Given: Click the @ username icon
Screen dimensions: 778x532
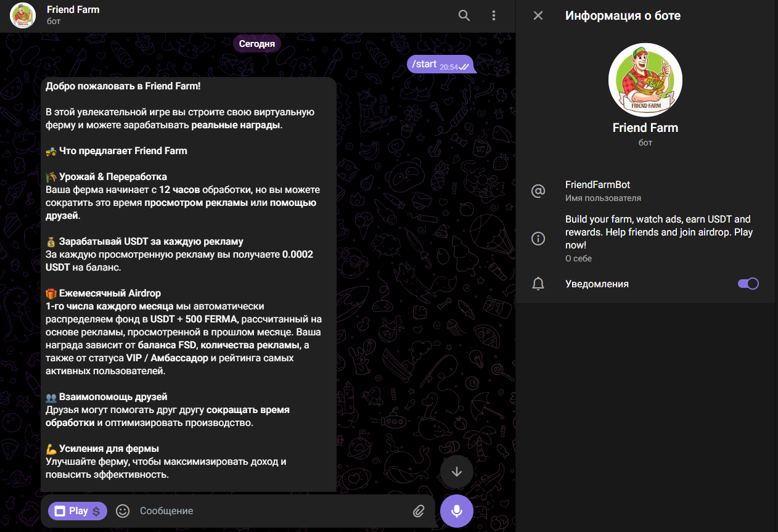Looking at the screenshot, I should 538,191.
